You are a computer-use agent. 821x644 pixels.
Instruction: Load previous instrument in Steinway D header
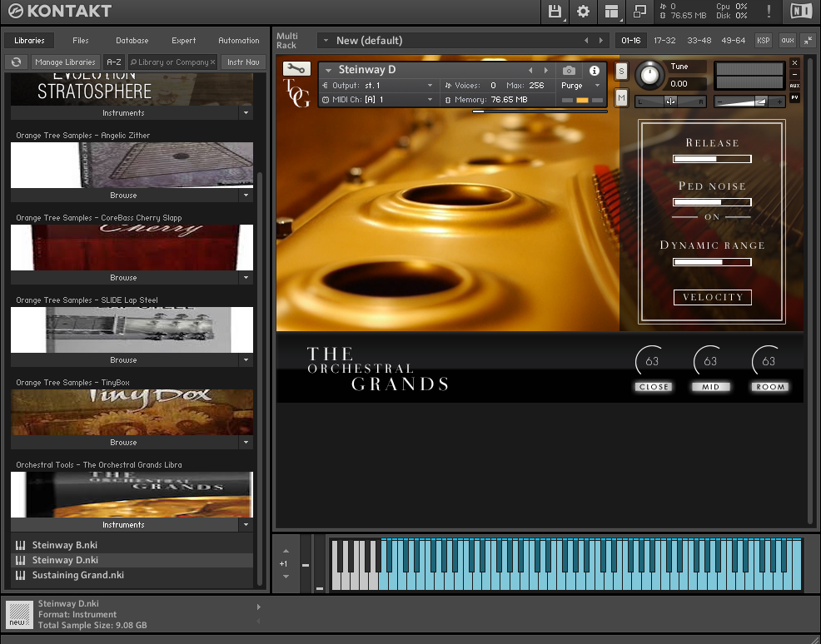(x=530, y=70)
